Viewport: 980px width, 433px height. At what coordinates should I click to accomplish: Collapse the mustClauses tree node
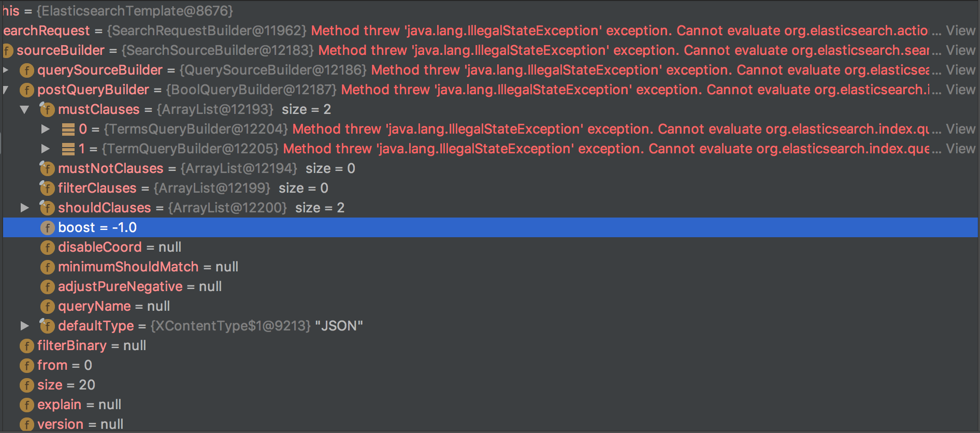[24, 109]
